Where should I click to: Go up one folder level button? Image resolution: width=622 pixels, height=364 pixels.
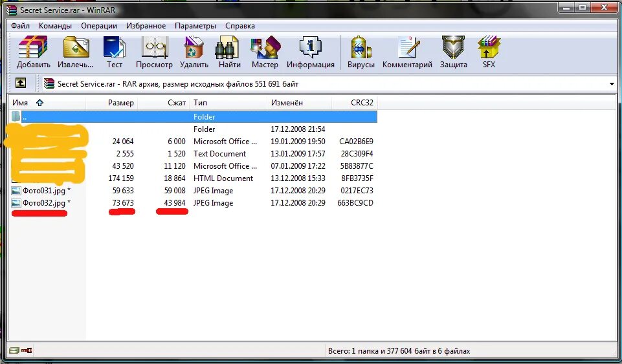(21, 83)
